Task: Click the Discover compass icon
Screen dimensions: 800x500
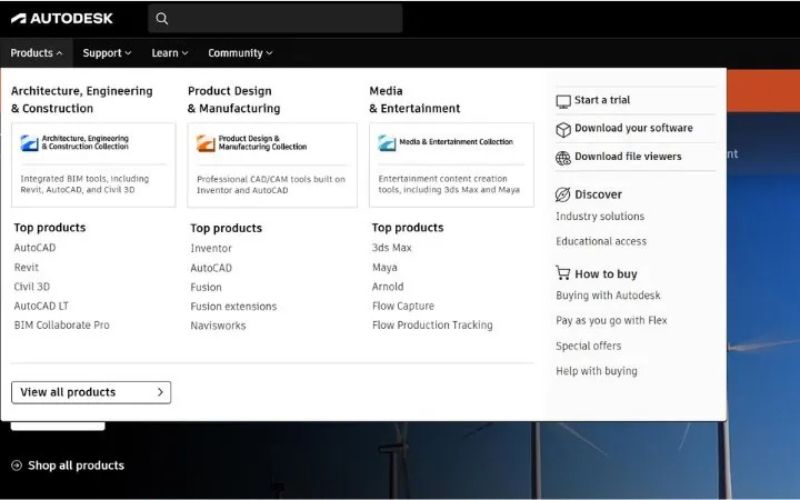Action: 562,194
